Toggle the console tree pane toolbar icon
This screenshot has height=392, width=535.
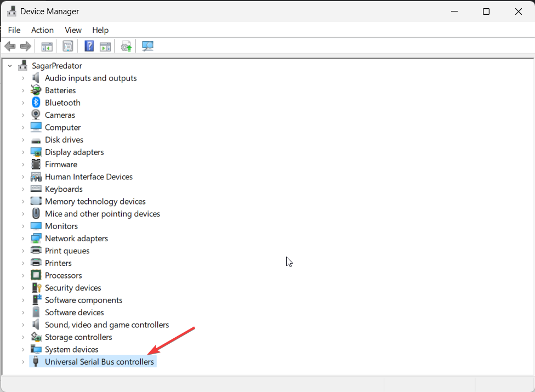[47, 47]
